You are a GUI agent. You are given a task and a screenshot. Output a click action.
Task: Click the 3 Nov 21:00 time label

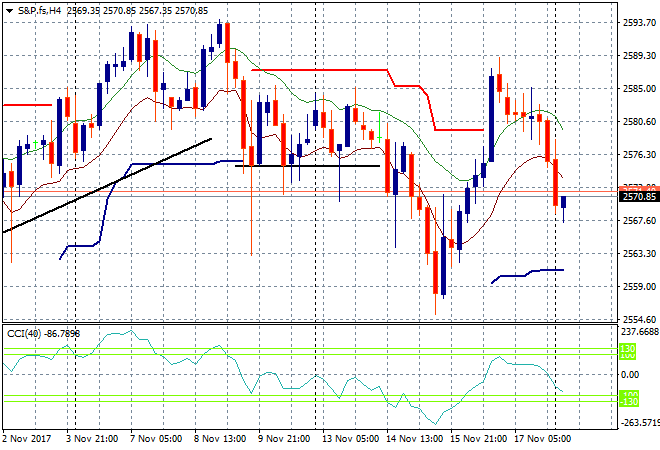coord(92,439)
